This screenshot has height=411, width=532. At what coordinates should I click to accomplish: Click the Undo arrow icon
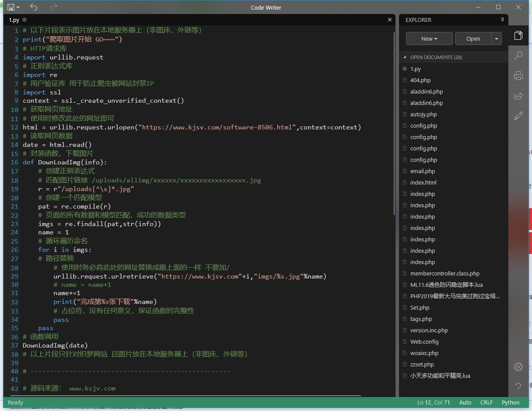34,7
